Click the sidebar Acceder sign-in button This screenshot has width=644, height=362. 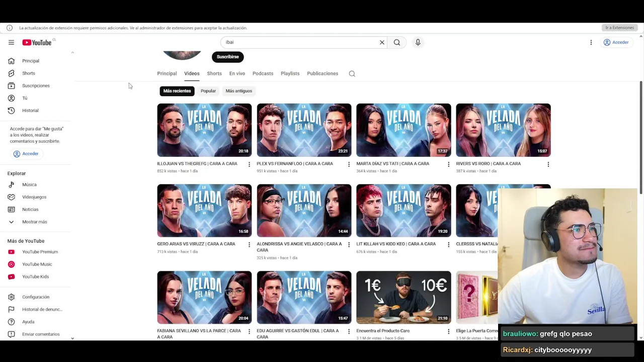click(x=26, y=154)
